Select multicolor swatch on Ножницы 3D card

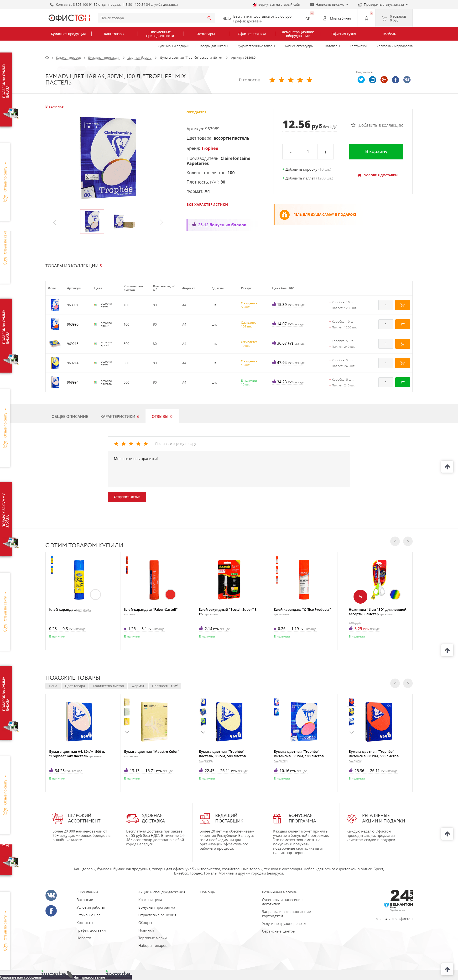pyautogui.click(x=395, y=595)
